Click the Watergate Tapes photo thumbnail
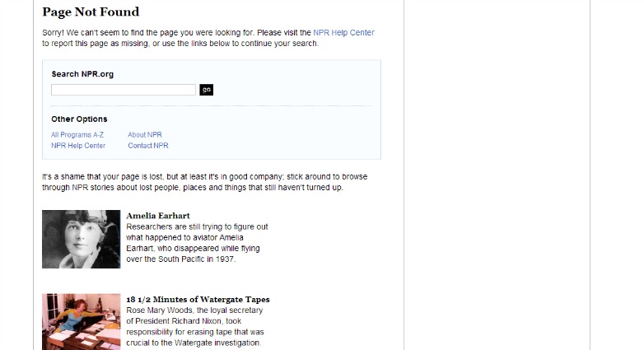 point(82,322)
